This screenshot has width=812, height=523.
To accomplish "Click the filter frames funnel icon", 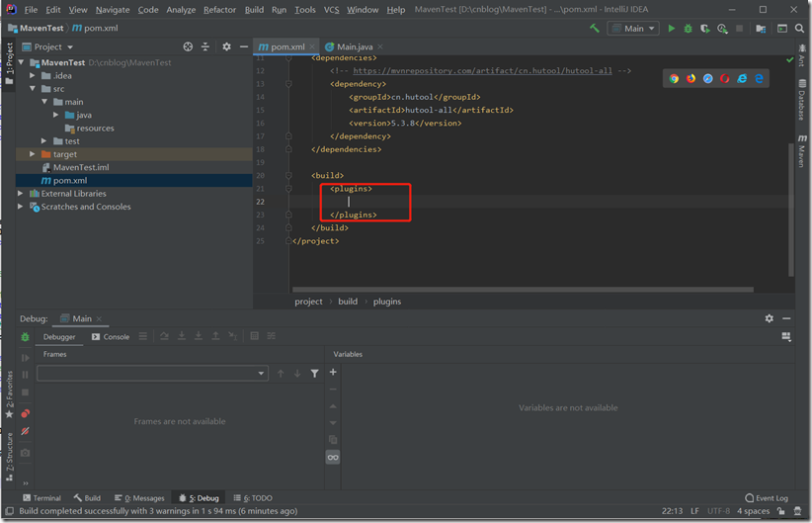I will click(x=314, y=373).
